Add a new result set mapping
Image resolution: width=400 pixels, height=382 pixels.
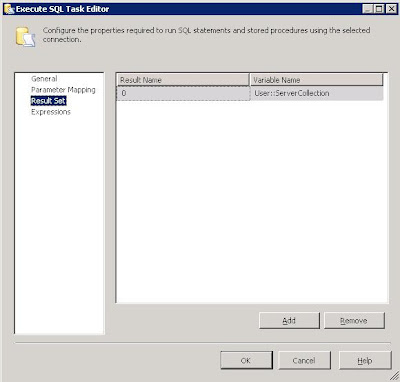tap(289, 321)
